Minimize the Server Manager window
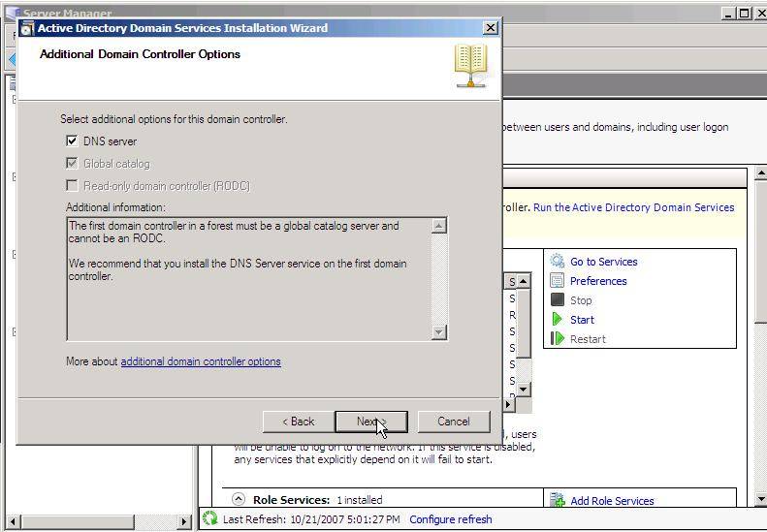 point(728,14)
